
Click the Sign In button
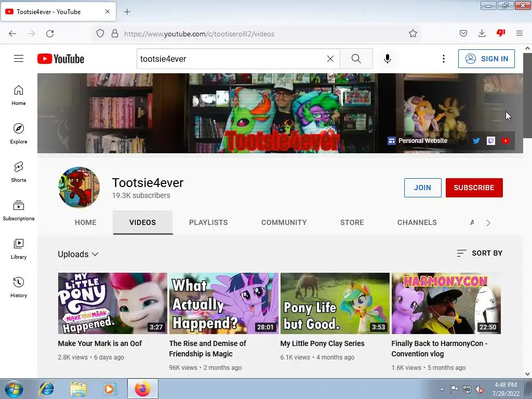486,59
